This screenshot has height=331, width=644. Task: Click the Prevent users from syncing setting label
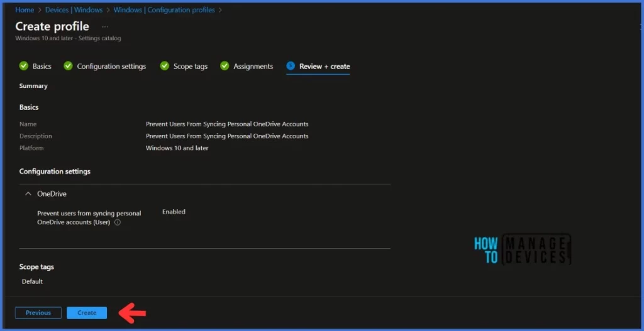[x=89, y=218]
